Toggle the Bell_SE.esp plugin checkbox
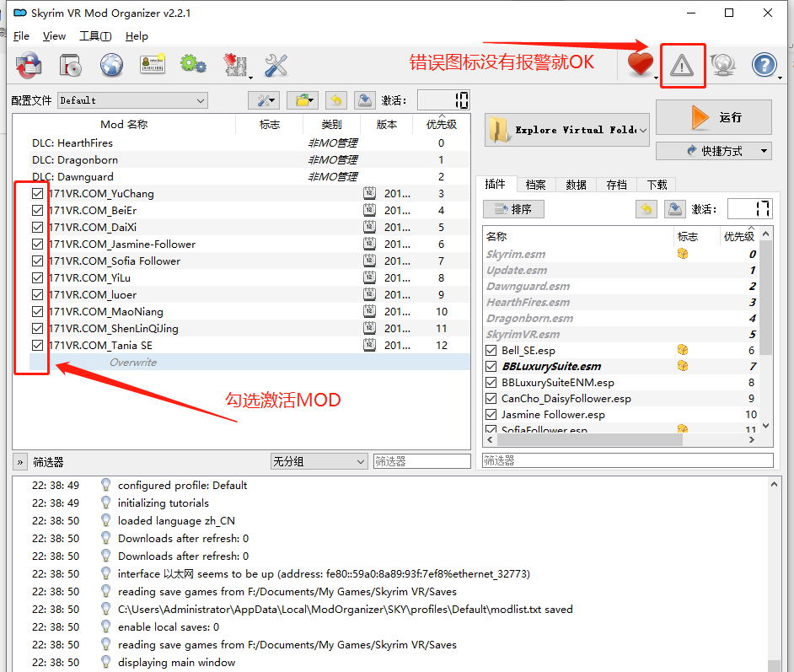Screen dimensions: 794x672 point(491,351)
